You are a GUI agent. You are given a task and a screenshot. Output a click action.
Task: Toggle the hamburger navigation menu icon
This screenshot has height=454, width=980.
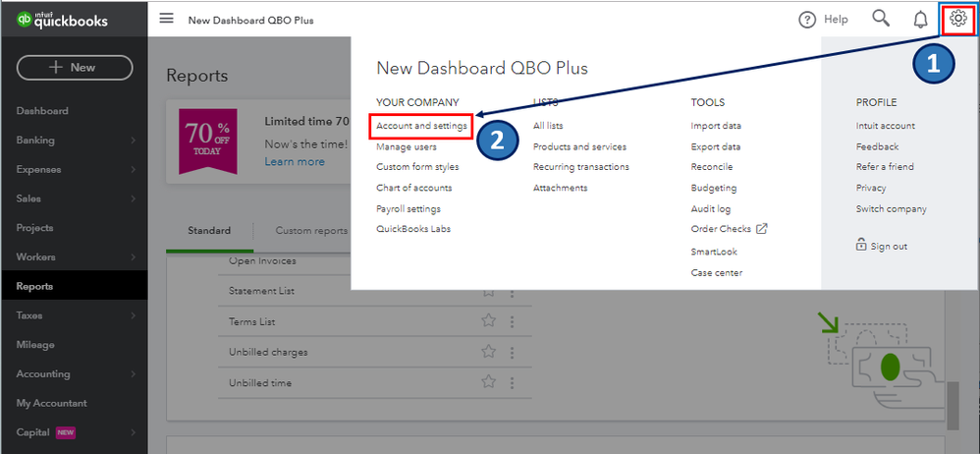[166, 19]
